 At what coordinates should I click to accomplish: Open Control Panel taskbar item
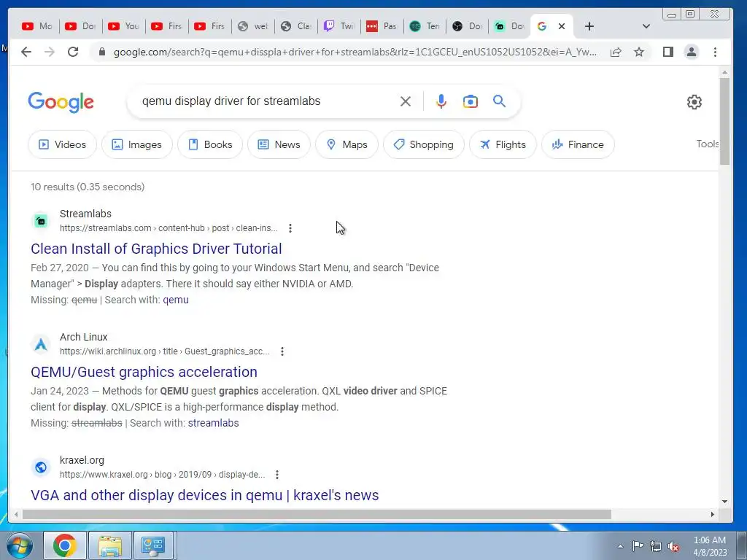pyautogui.click(x=153, y=545)
